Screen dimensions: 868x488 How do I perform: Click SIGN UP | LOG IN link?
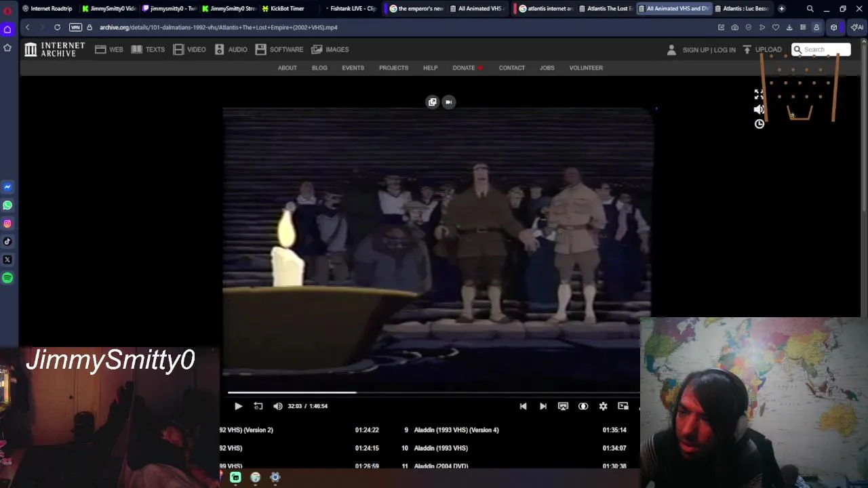tap(709, 50)
